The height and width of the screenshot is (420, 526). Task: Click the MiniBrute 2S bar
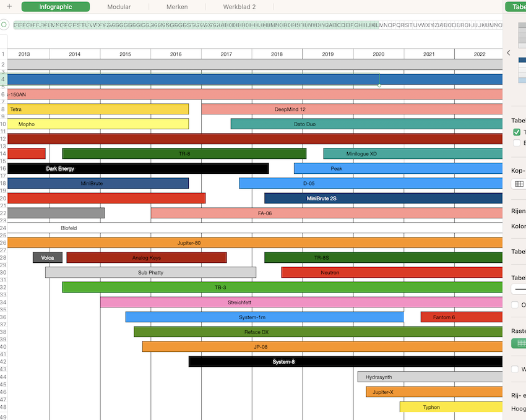pyautogui.click(x=384, y=199)
